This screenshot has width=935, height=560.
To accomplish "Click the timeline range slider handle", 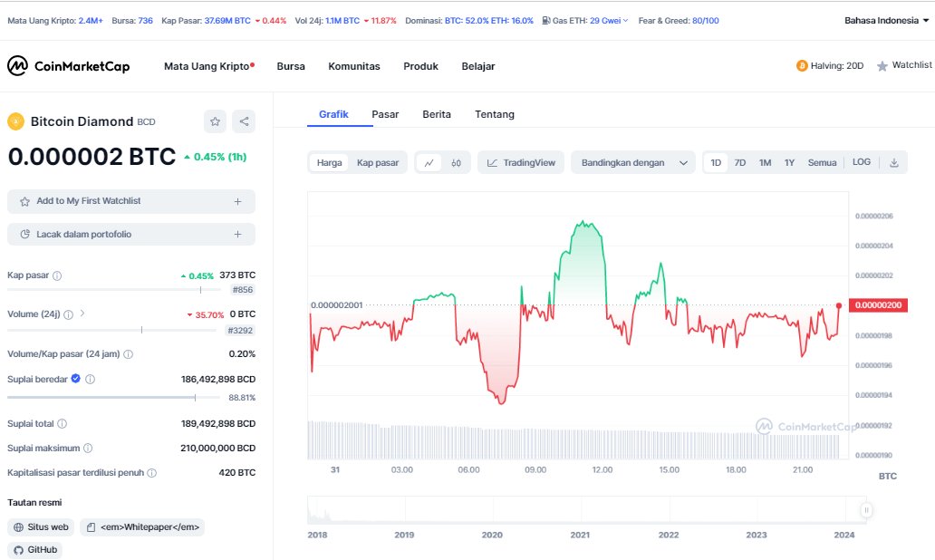I will (x=866, y=510).
